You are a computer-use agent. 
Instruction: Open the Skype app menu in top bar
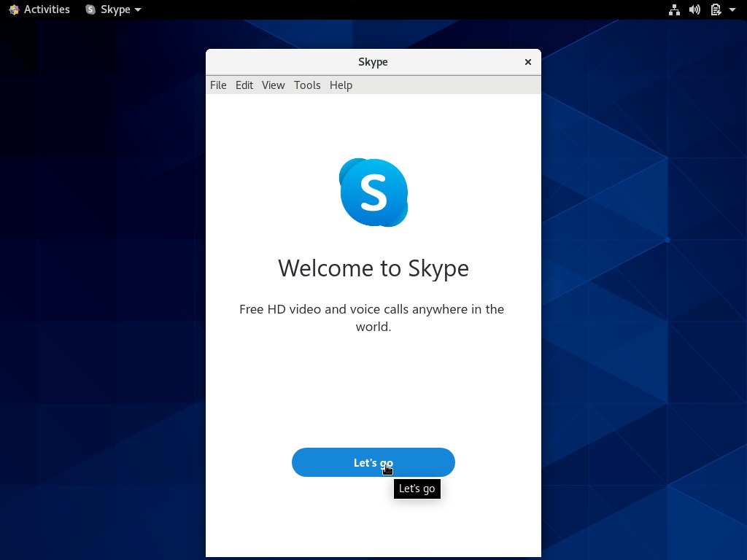tap(113, 9)
